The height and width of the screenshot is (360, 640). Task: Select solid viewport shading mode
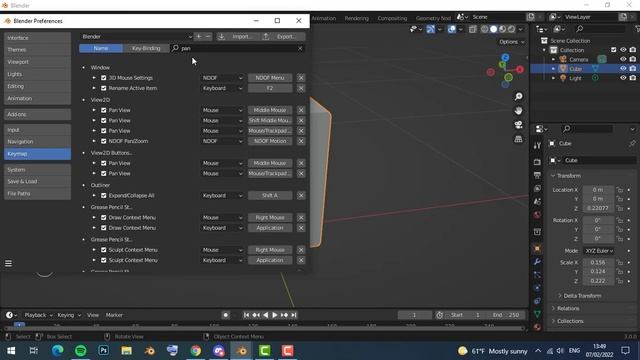pyautogui.click(x=493, y=29)
